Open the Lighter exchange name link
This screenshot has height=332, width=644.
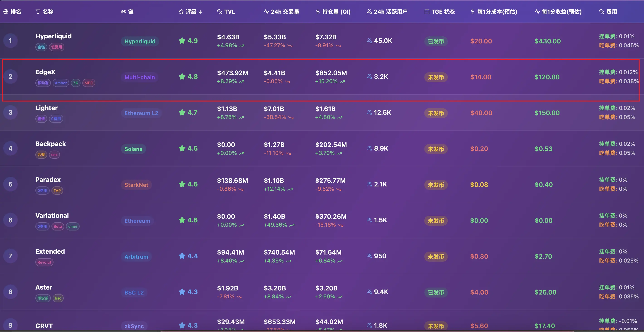46,108
